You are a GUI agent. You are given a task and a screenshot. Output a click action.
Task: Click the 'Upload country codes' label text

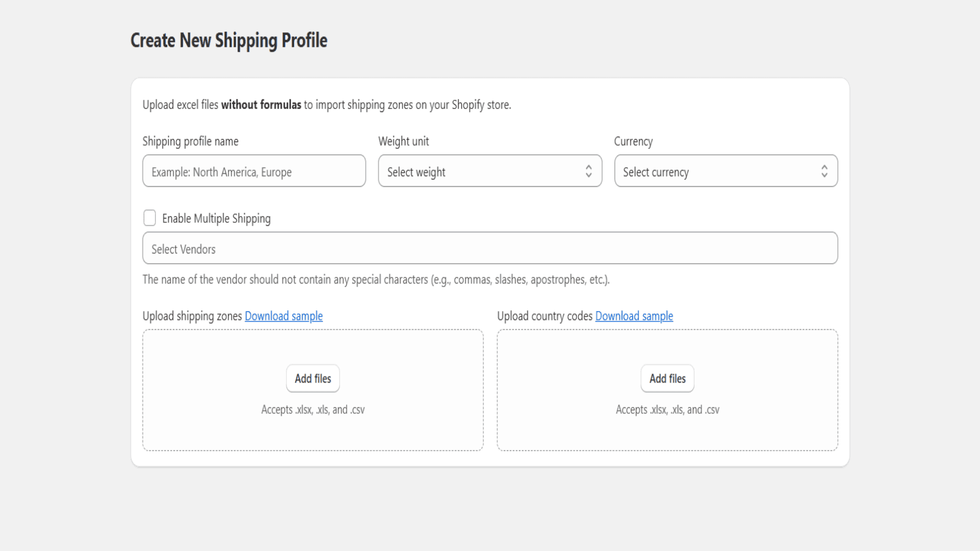point(545,316)
